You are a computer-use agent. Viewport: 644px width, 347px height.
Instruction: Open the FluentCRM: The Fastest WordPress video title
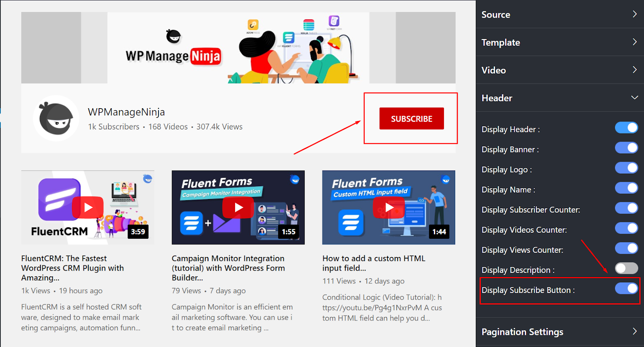pyautogui.click(x=72, y=268)
